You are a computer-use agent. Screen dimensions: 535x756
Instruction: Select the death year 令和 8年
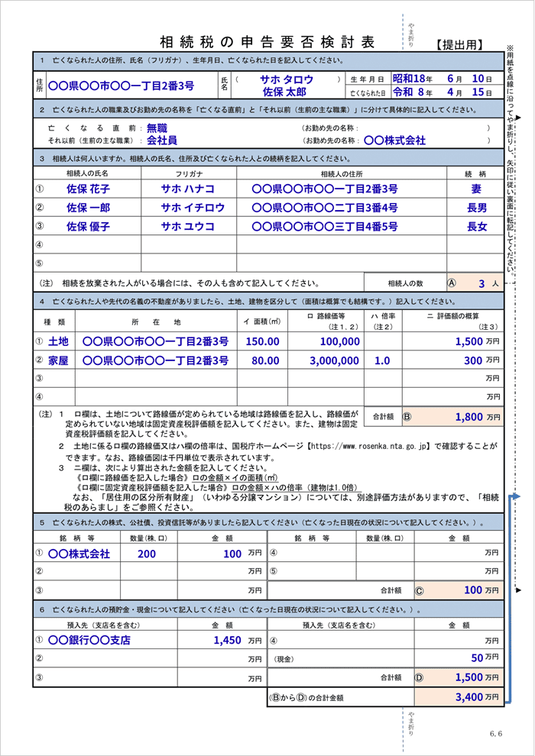tap(412, 92)
